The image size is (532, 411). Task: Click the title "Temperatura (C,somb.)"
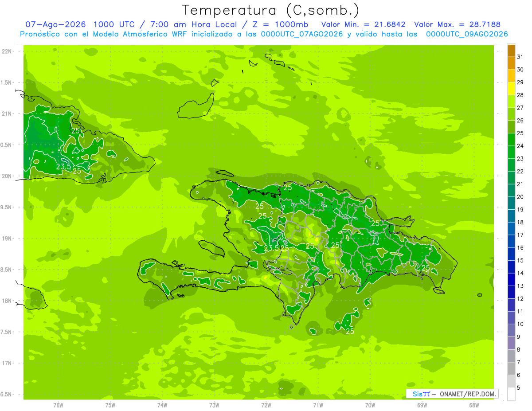(271, 10)
